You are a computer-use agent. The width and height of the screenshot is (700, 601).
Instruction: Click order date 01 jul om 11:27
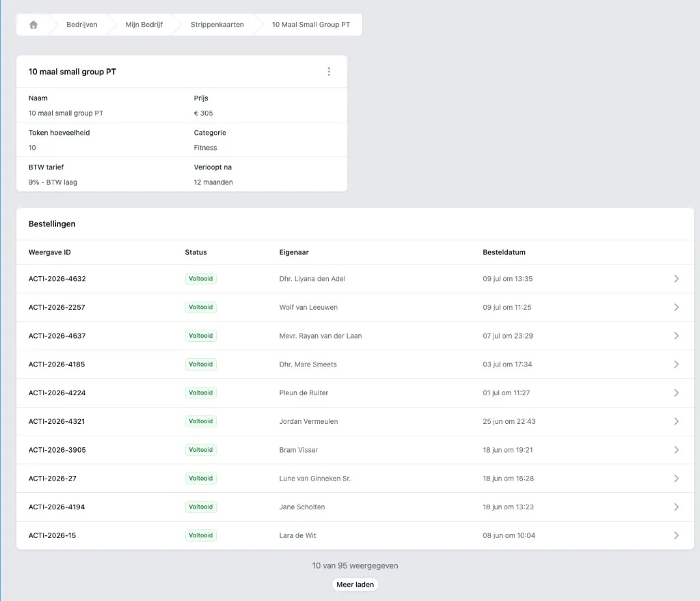[x=507, y=393]
